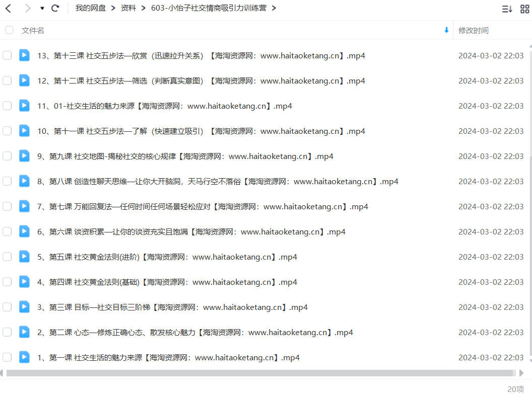532x396 pixels.
Task: Expand chevron after 603 folder breadcrumb
Action: click(x=274, y=8)
